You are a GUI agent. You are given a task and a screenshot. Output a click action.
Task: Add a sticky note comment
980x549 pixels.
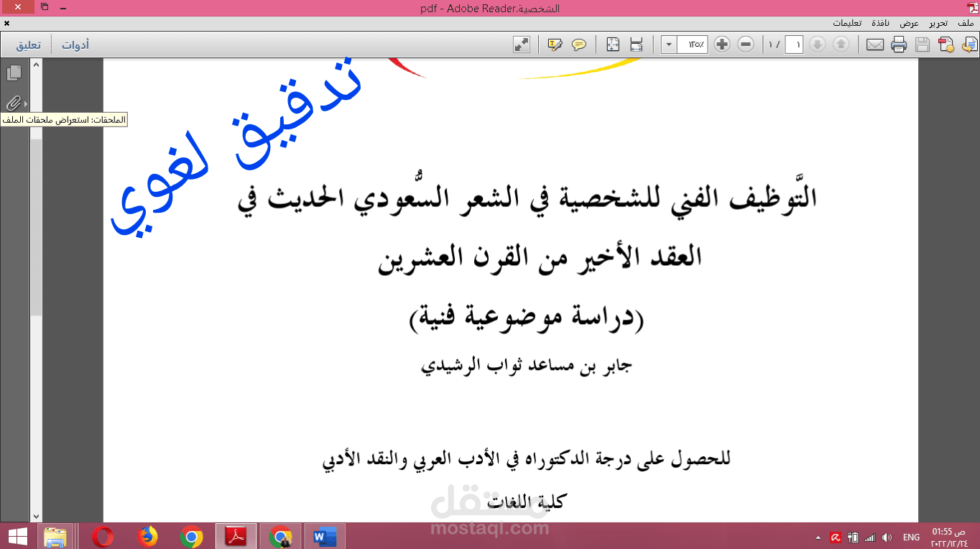(x=578, y=45)
